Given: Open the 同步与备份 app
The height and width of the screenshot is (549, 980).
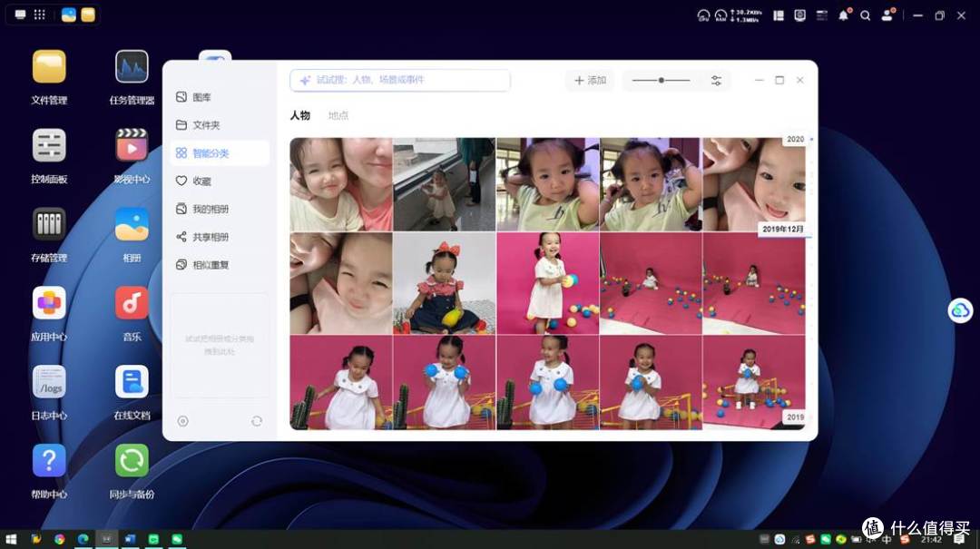Looking at the screenshot, I should pos(132,461).
